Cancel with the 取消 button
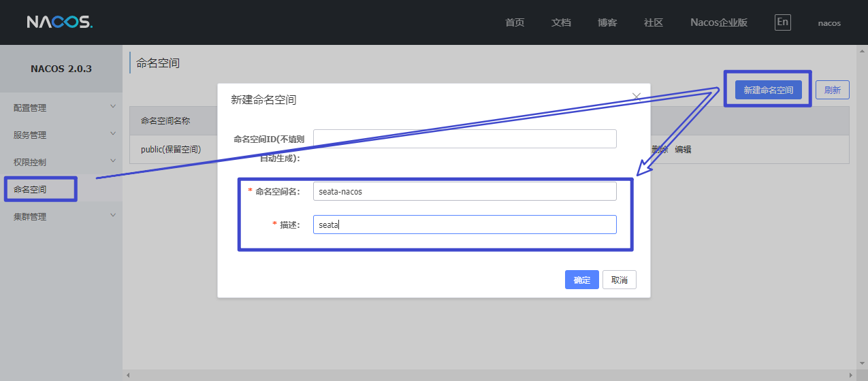This screenshot has height=381, width=868. coord(619,280)
